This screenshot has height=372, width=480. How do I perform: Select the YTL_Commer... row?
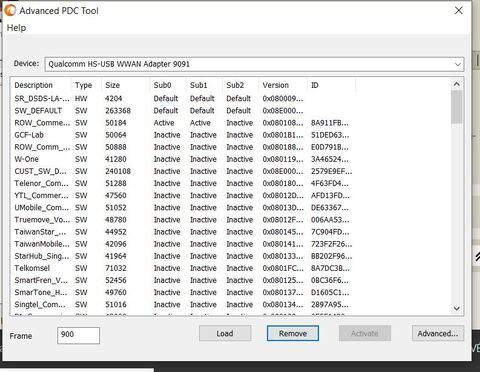click(183, 196)
